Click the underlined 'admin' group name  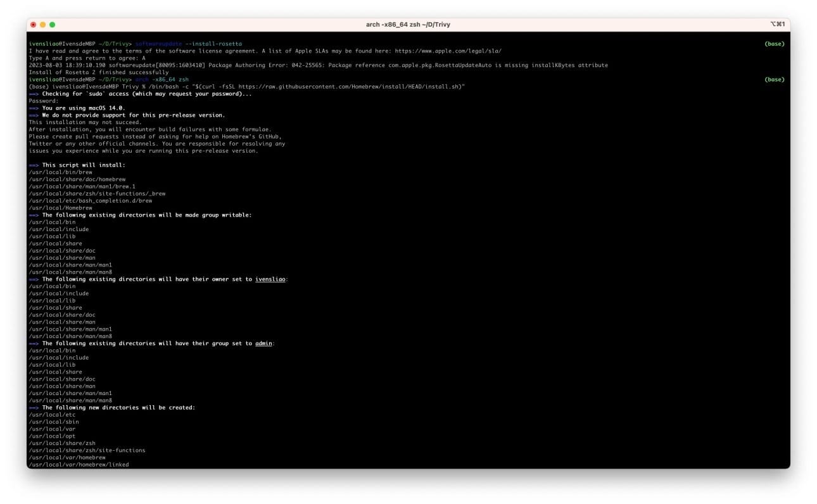point(263,343)
